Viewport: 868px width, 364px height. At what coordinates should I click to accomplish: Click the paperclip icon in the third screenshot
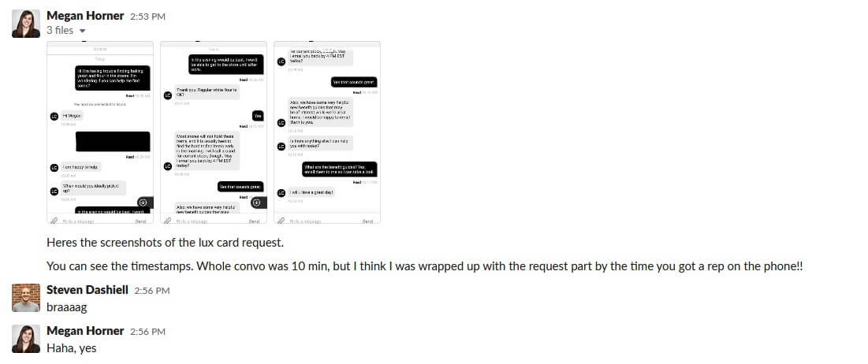(x=281, y=221)
